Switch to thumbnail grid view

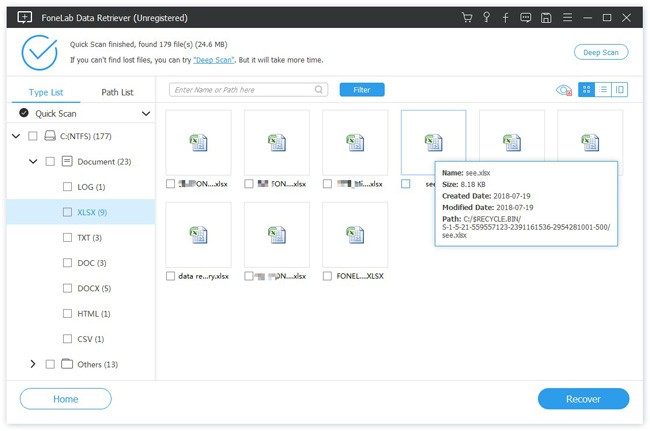pos(586,90)
